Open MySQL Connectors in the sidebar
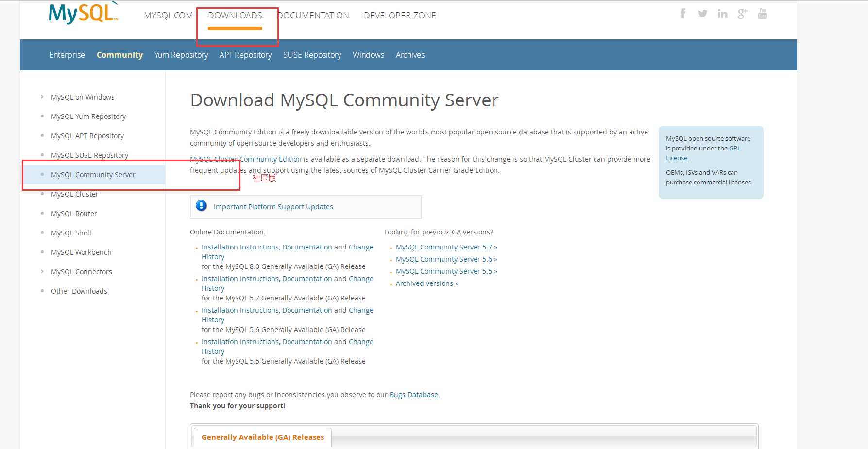 coord(81,272)
